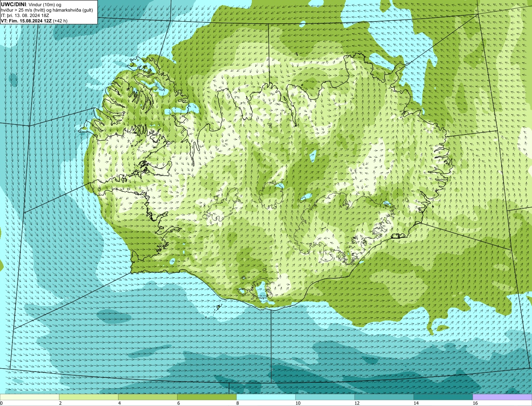
Task: Click the legend scale label "4"
Action: pyautogui.click(x=119, y=403)
